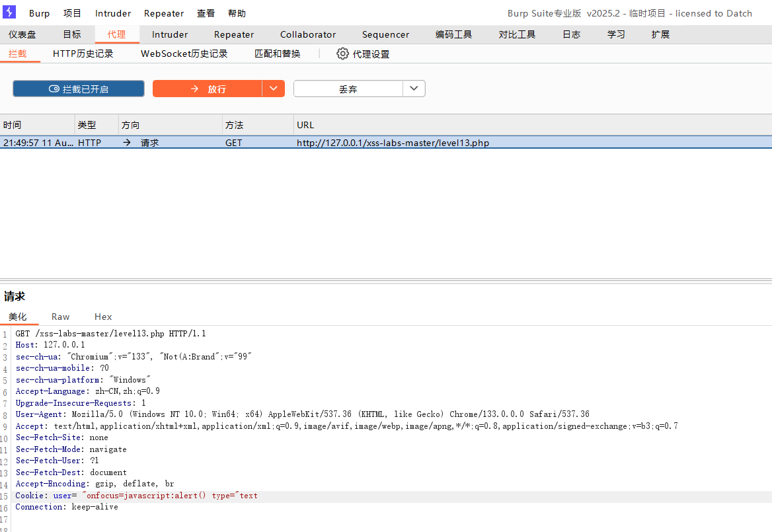This screenshot has width=772, height=532.
Task: Click the request direction arrow icon in row
Action: [x=127, y=142]
